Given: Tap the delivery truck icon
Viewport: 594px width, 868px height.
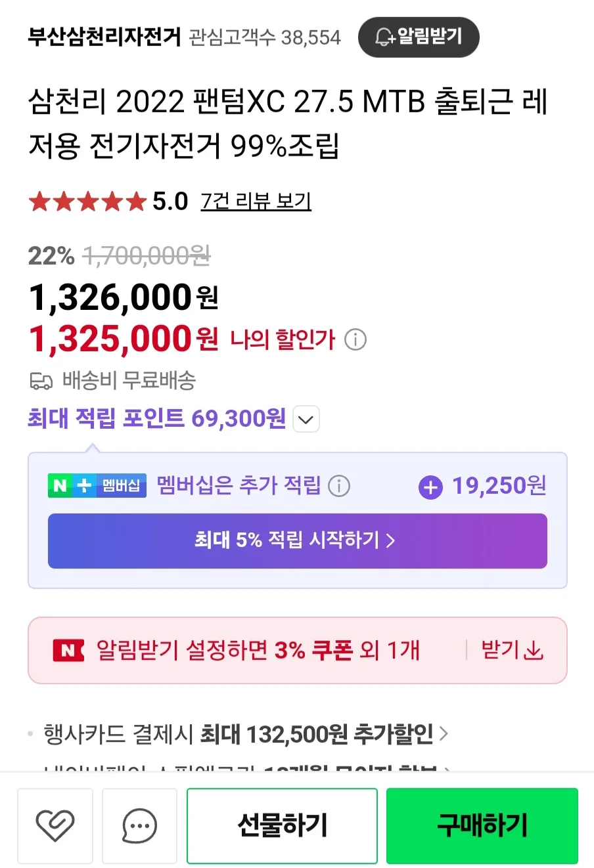Looking at the screenshot, I should 41,381.
